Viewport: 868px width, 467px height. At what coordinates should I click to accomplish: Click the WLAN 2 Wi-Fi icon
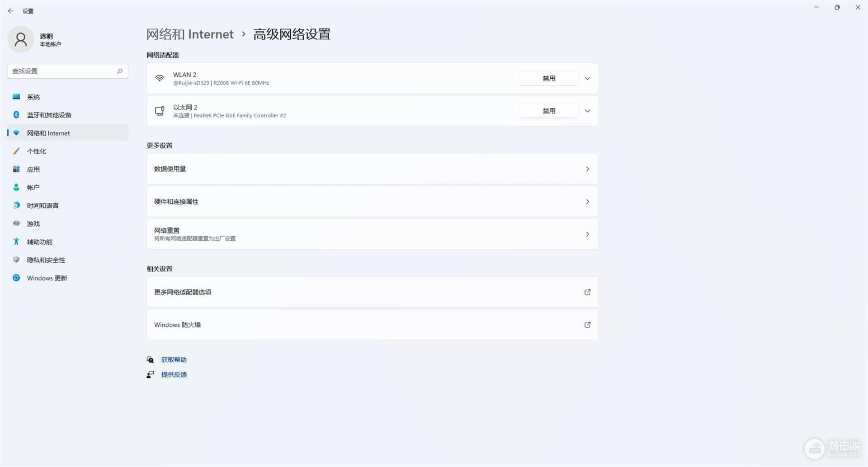[160, 78]
